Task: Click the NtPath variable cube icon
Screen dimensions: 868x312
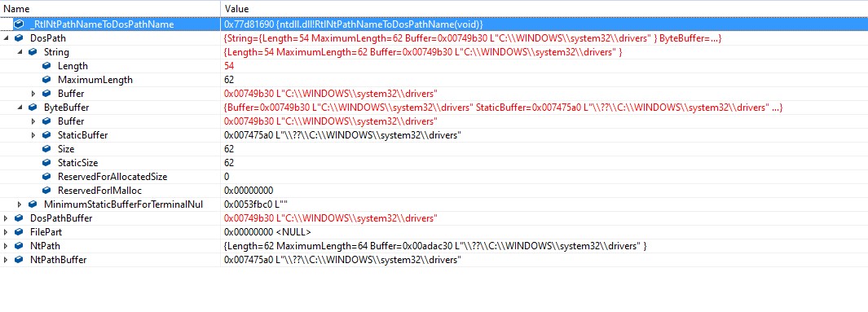Action: [19, 246]
